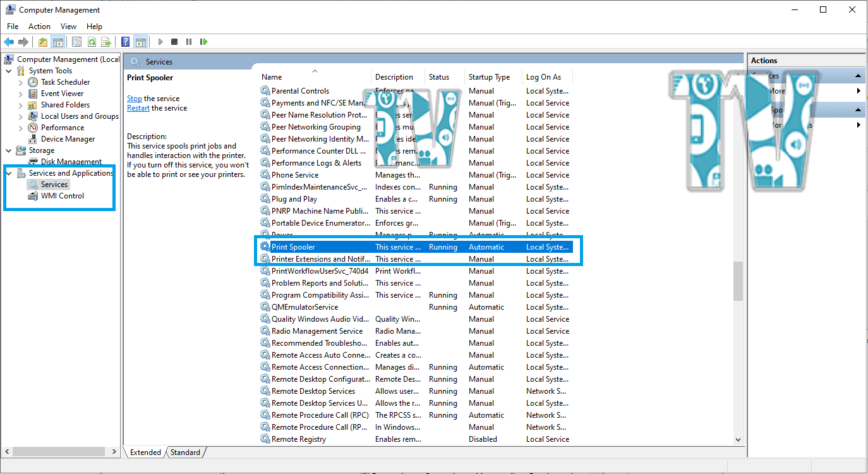Click the Stop Service square icon
This screenshot has height=474, width=868.
174,42
